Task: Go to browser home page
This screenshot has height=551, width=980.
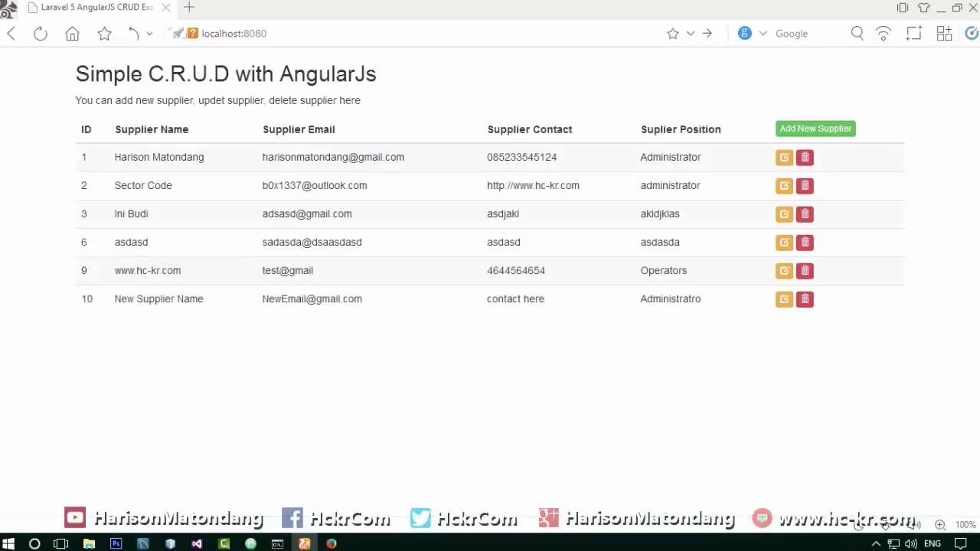Action: (x=72, y=34)
